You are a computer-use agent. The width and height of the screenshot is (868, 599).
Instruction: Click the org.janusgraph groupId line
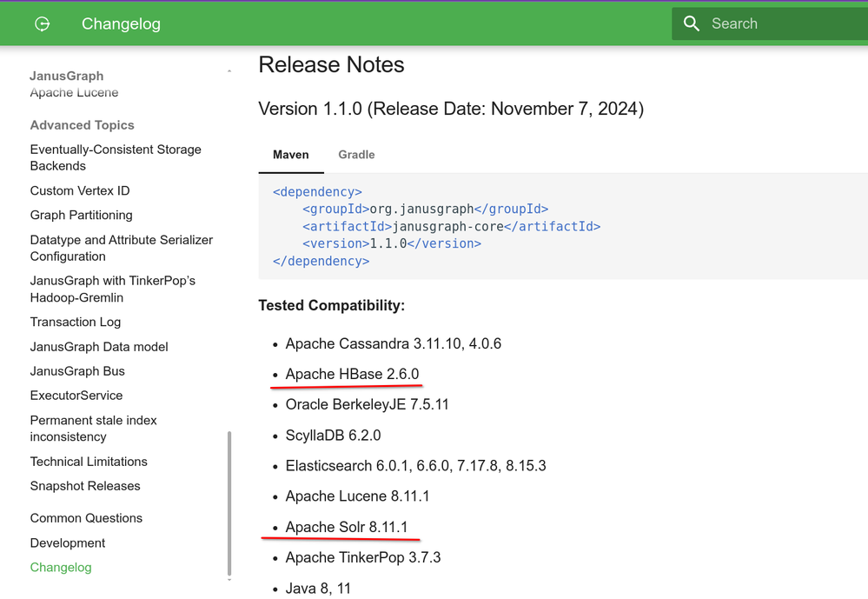pyautogui.click(x=425, y=209)
